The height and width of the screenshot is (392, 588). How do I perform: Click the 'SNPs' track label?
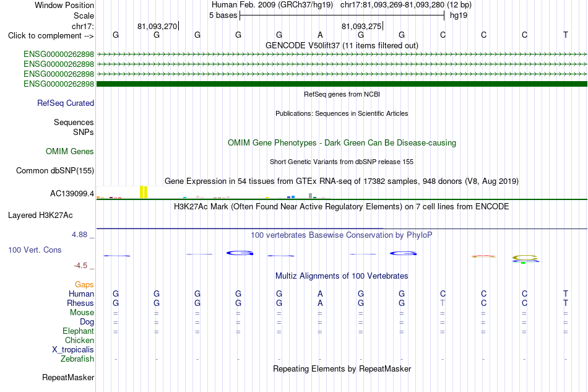point(84,132)
